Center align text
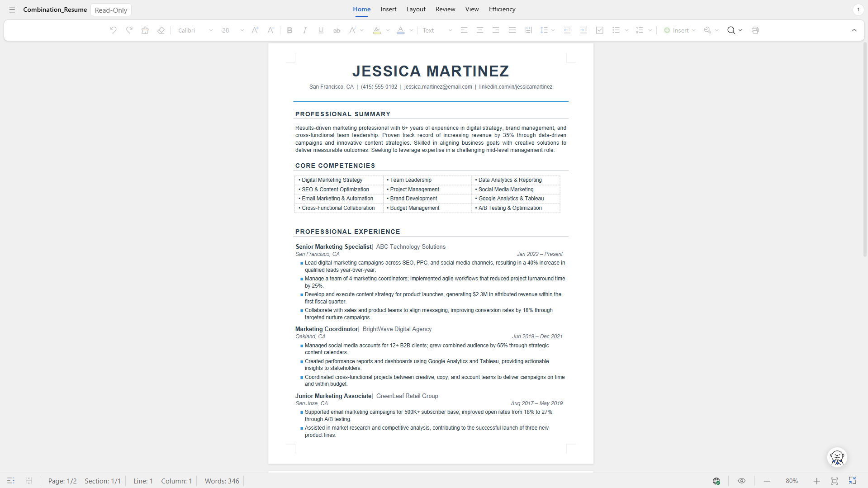Viewport: 868px width, 488px height. point(480,30)
